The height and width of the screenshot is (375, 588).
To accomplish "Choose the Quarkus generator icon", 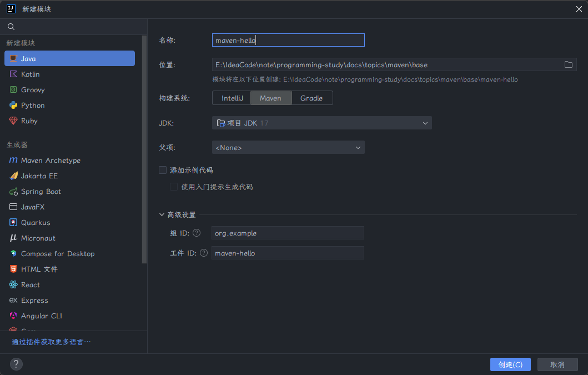I will click(x=13, y=222).
